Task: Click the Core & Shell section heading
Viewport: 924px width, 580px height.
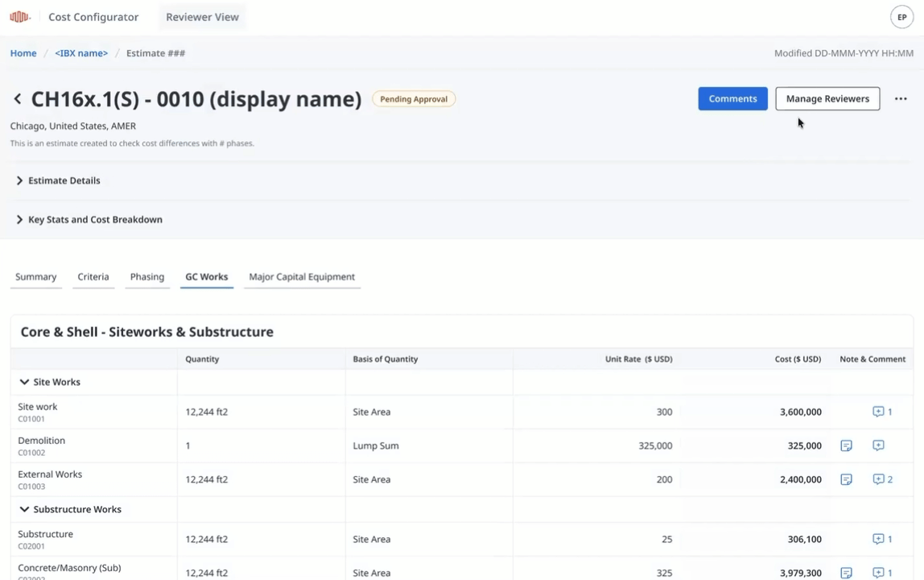Action: (x=147, y=332)
